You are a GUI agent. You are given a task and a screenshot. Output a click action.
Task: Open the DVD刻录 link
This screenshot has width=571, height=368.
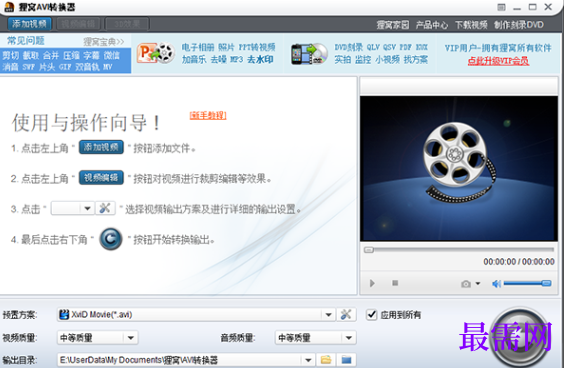[348, 47]
